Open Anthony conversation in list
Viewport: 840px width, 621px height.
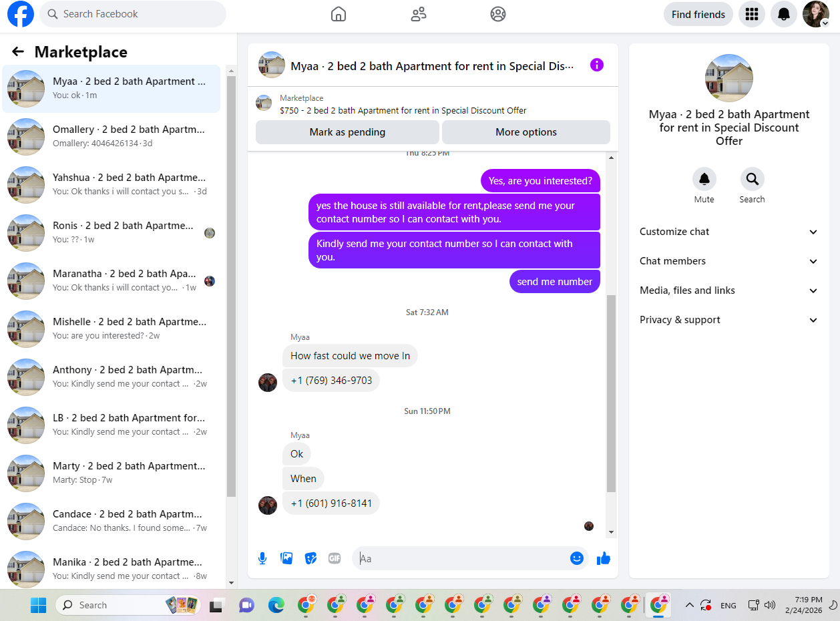coord(112,377)
